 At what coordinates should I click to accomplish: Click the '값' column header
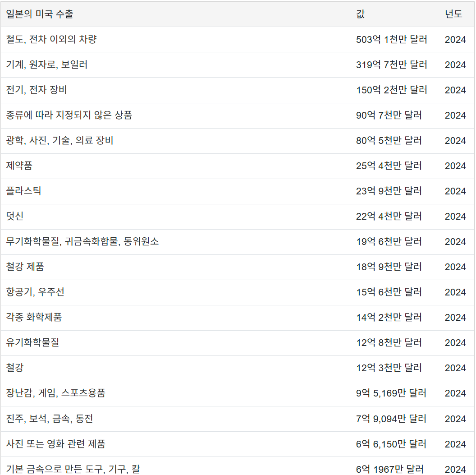[360, 14]
